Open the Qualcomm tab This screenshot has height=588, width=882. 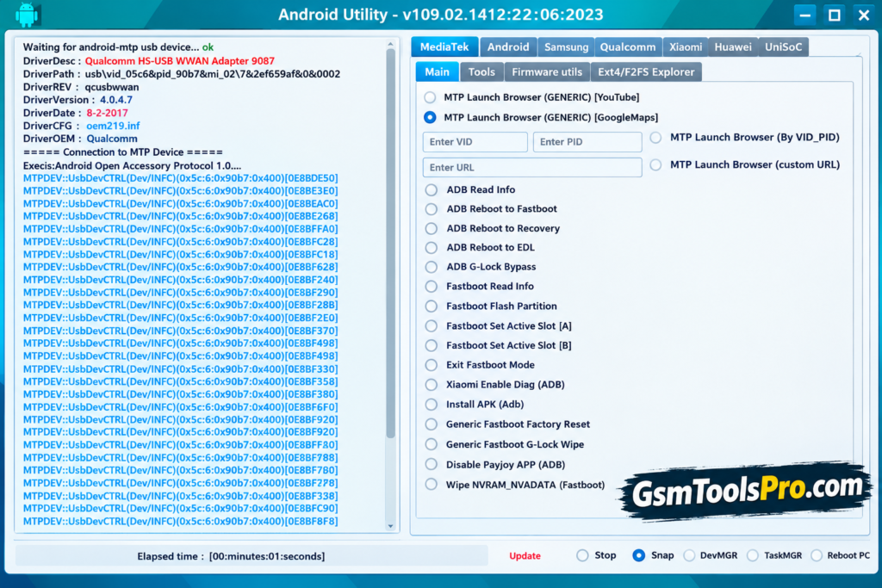click(x=628, y=47)
